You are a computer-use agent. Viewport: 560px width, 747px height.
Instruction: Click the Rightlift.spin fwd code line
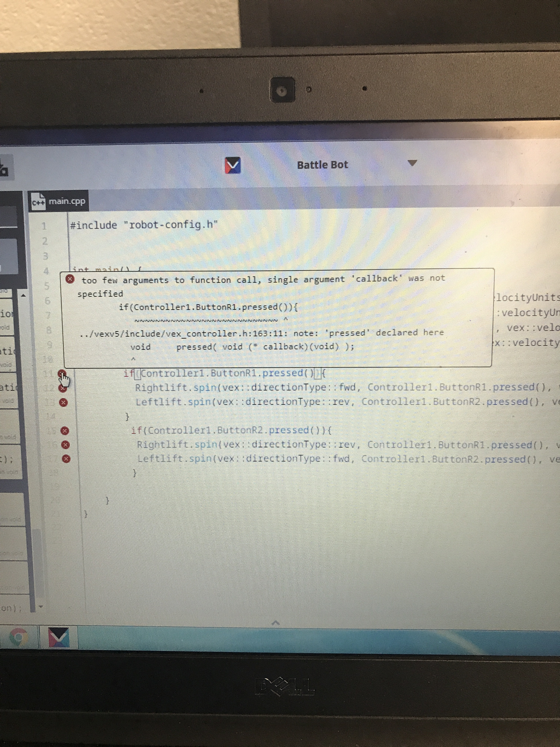coord(304,387)
